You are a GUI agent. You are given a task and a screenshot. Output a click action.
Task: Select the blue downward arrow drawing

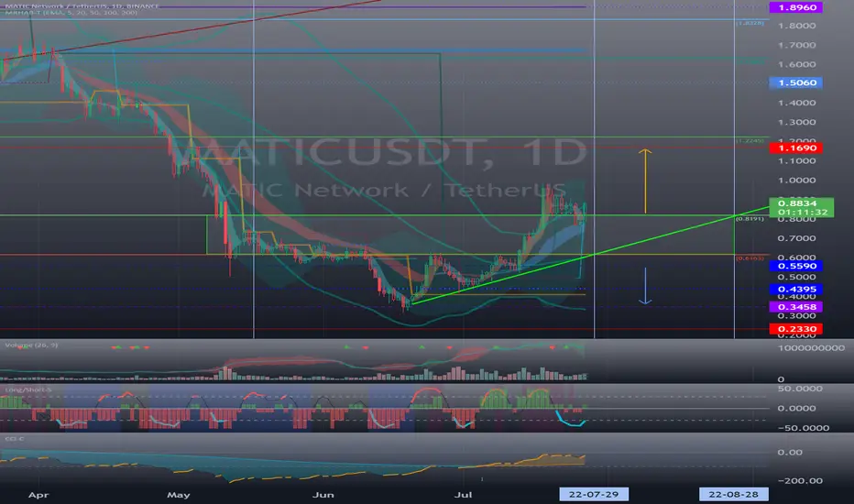645,286
